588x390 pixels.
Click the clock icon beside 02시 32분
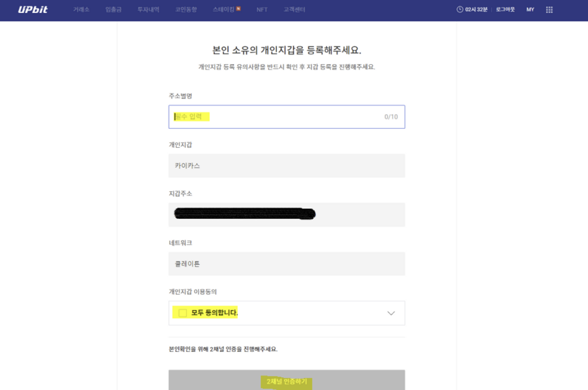460,9
